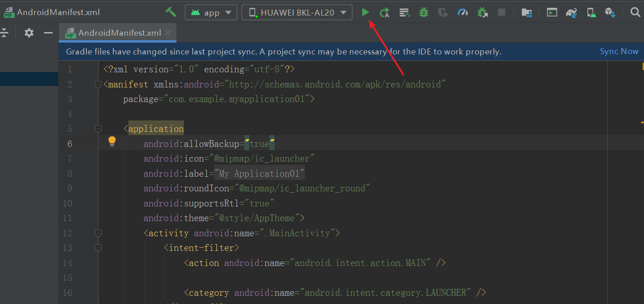Fold the intent-filter block in gutter
The height and width of the screenshot is (304, 644).
point(98,248)
